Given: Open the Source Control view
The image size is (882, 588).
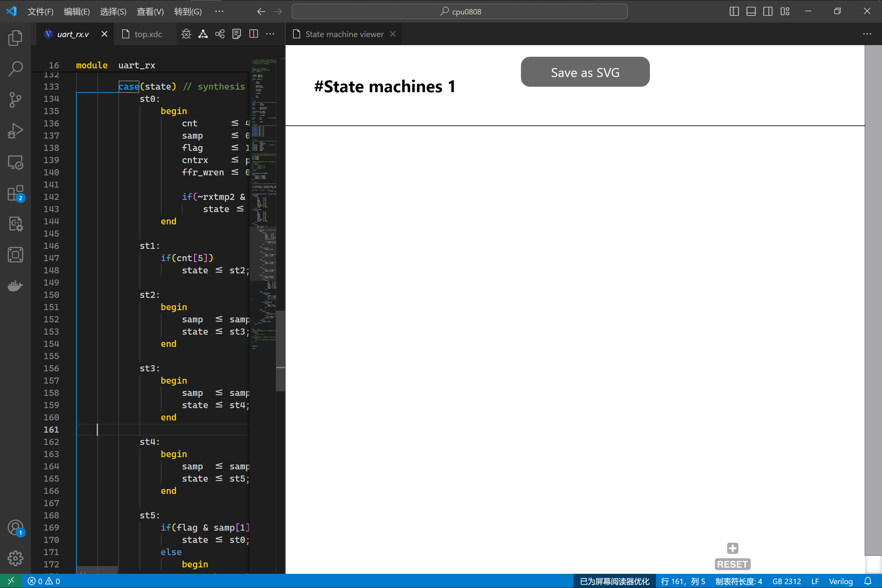Looking at the screenshot, I should (15, 99).
